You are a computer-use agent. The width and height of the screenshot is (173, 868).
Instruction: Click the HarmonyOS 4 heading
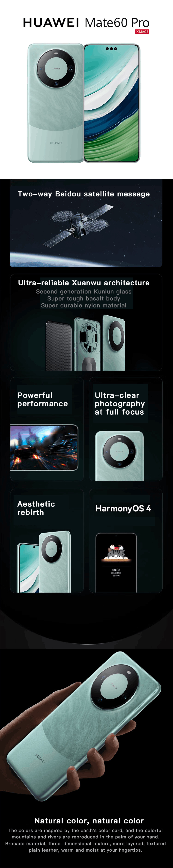(123, 508)
